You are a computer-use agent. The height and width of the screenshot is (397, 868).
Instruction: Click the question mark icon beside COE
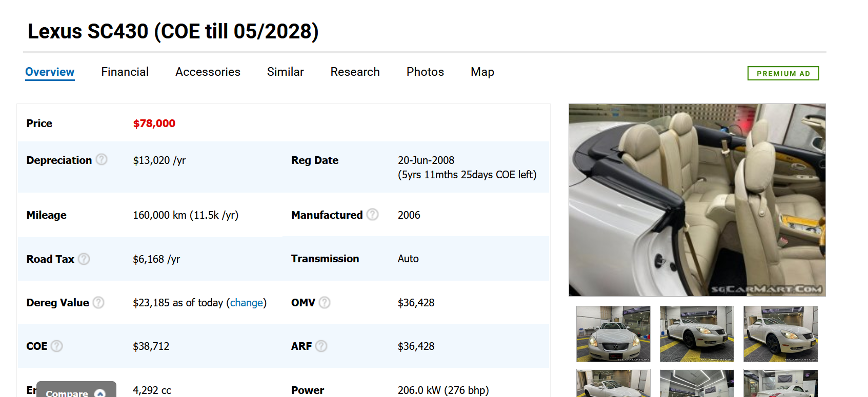[x=57, y=346]
